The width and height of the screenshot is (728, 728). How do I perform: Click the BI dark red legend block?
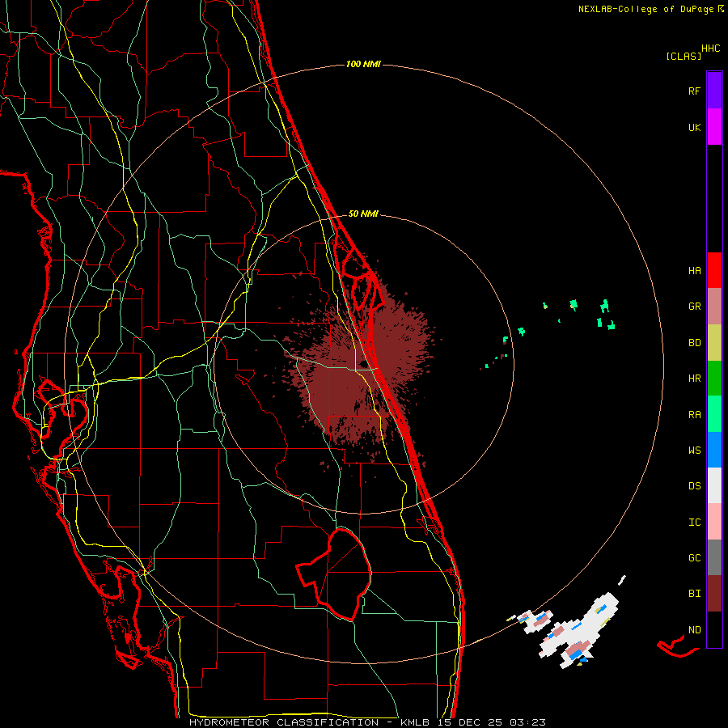(714, 594)
